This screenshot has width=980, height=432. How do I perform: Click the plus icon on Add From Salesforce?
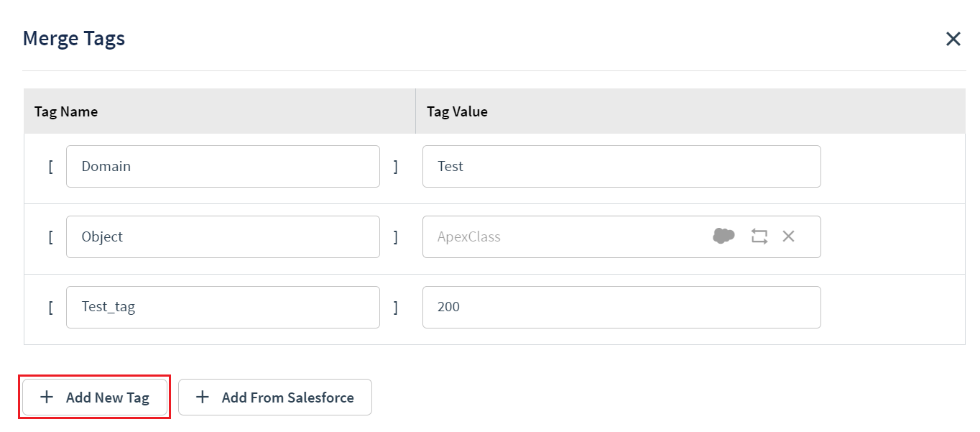tap(203, 397)
